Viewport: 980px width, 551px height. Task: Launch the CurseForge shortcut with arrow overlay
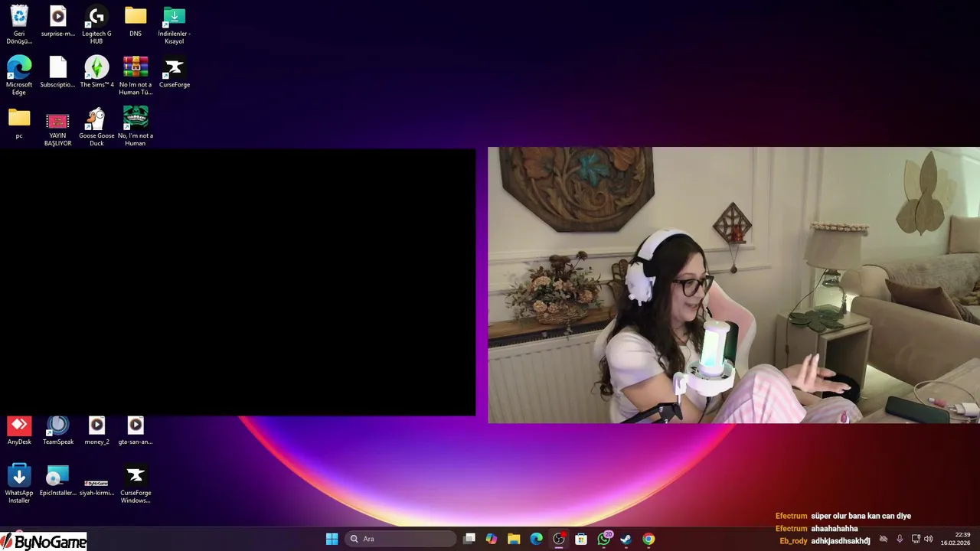pos(174,72)
